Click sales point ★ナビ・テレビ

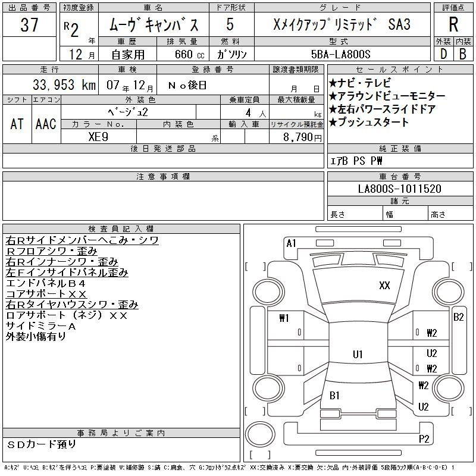coord(360,83)
